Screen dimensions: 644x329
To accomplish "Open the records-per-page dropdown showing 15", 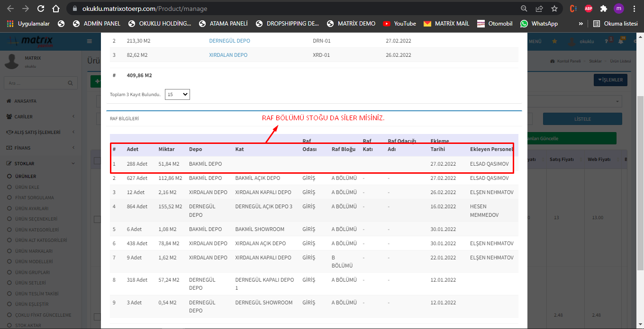I will 177,94.
